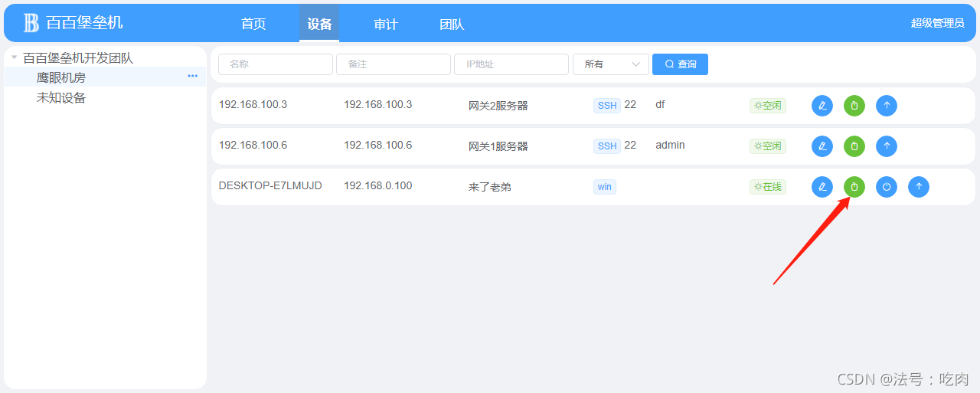Select the 设备 tab
The width and height of the screenshot is (980, 393).
[x=319, y=24]
